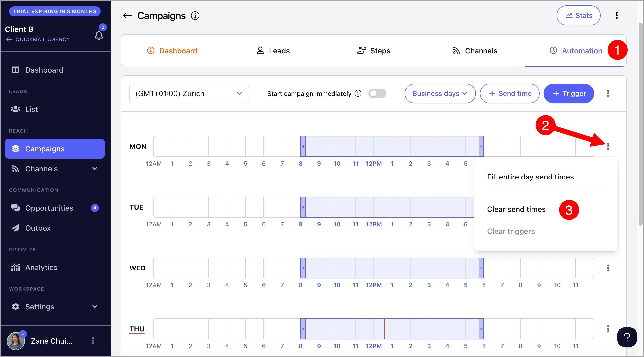Grab Thursday send window left handle
This screenshot has height=357, width=644.
click(303, 329)
